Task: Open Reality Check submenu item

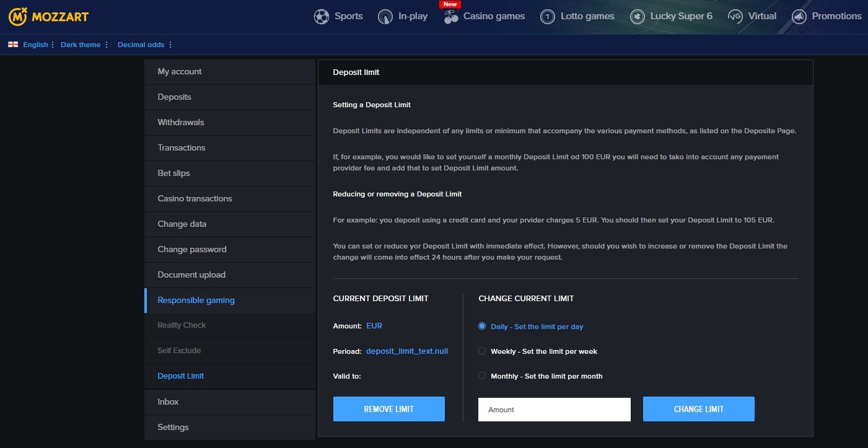Action: click(182, 325)
